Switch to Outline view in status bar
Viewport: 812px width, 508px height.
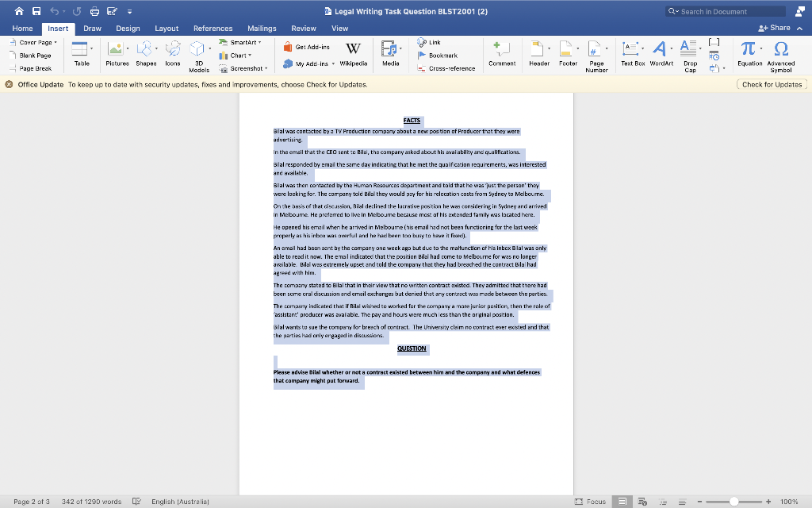[x=662, y=502]
